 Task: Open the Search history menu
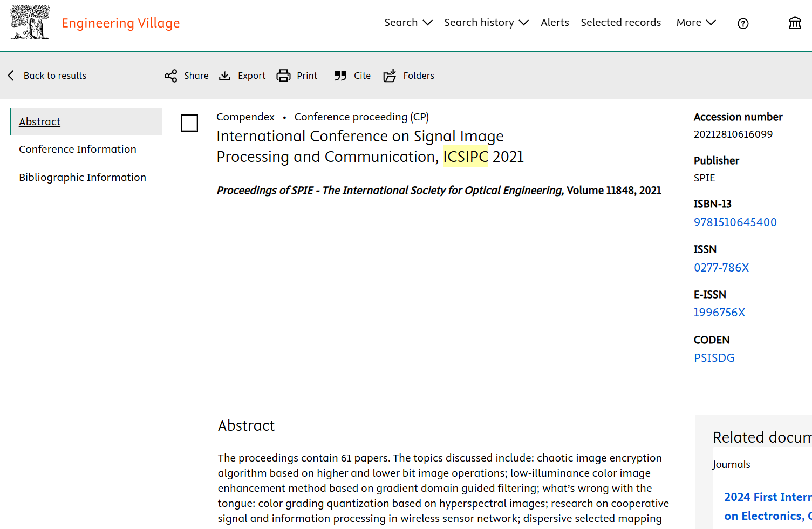(486, 23)
